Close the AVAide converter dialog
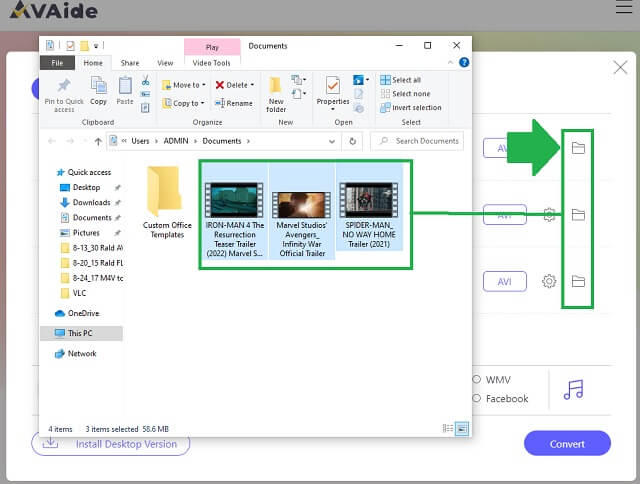The height and width of the screenshot is (484, 640). click(620, 67)
